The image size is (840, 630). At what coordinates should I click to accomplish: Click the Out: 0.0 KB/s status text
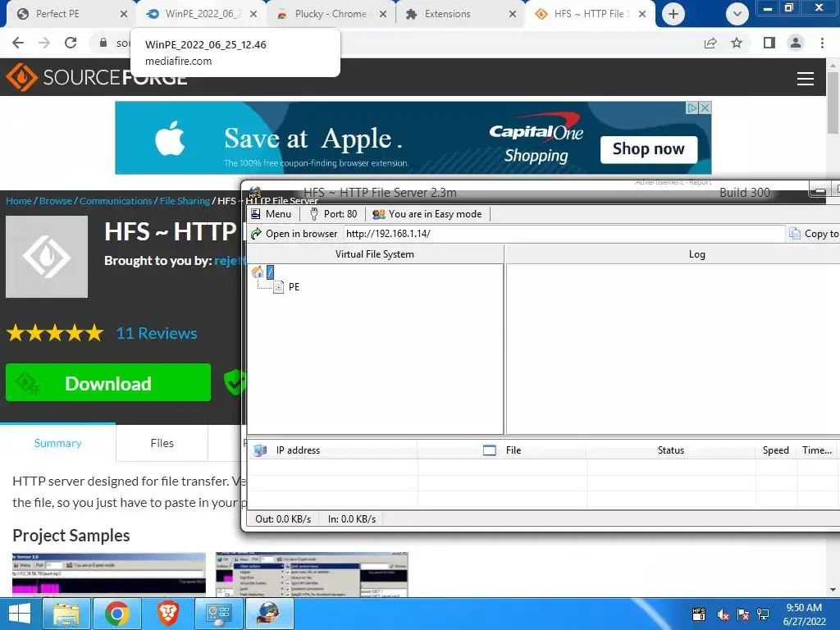(x=283, y=519)
